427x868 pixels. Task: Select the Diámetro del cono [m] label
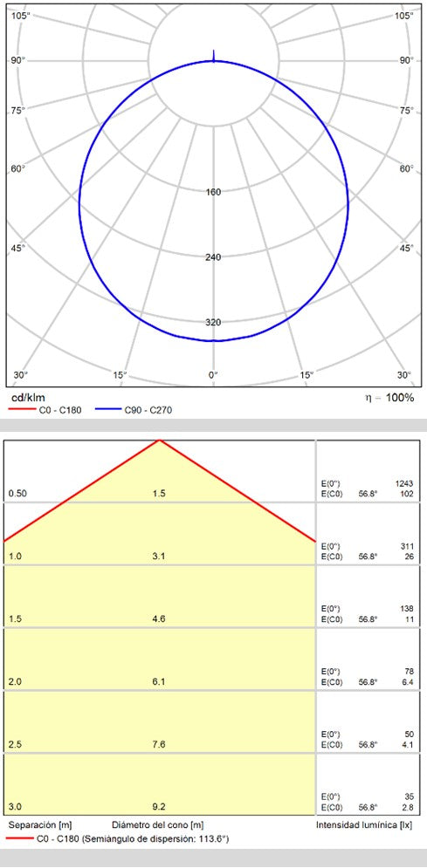(x=158, y=825)
